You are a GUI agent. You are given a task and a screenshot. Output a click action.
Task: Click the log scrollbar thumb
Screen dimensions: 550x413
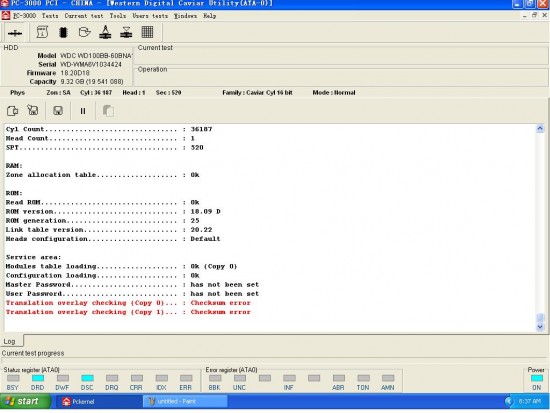tap(540, 318)
